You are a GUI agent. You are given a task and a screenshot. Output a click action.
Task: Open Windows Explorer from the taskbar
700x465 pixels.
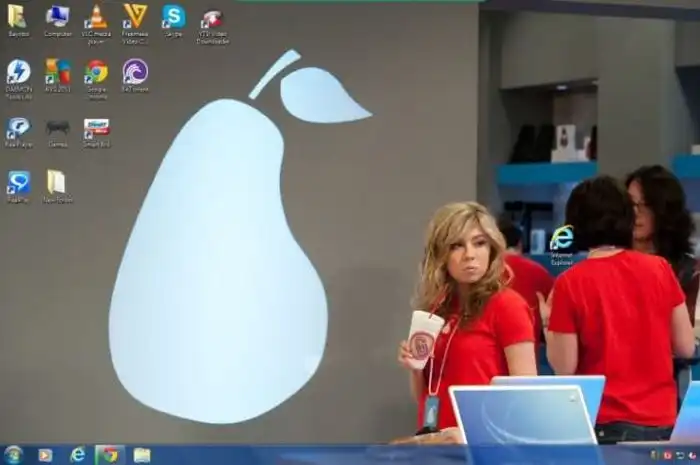(x=142, y=455)
